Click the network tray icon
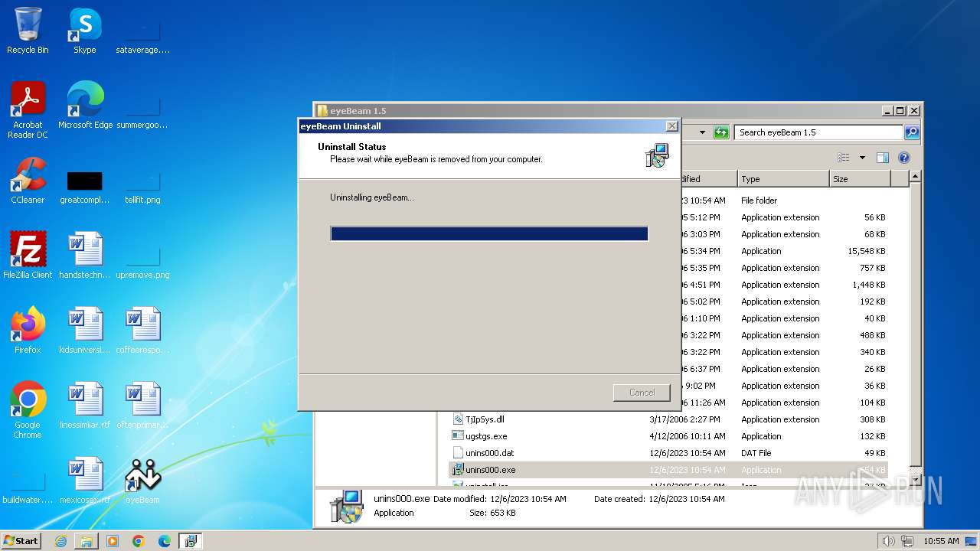 [906, 541]
